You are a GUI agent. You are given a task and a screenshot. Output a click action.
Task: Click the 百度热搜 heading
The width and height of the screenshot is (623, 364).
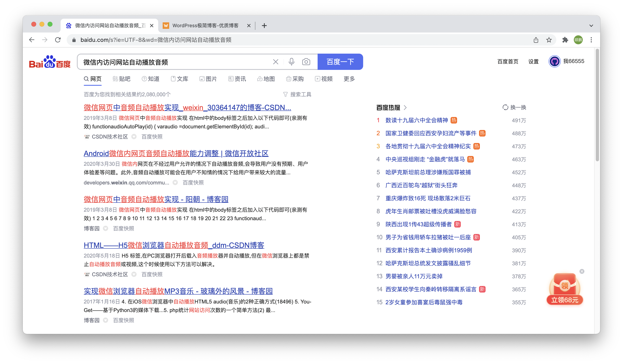(x=388, y=107)
